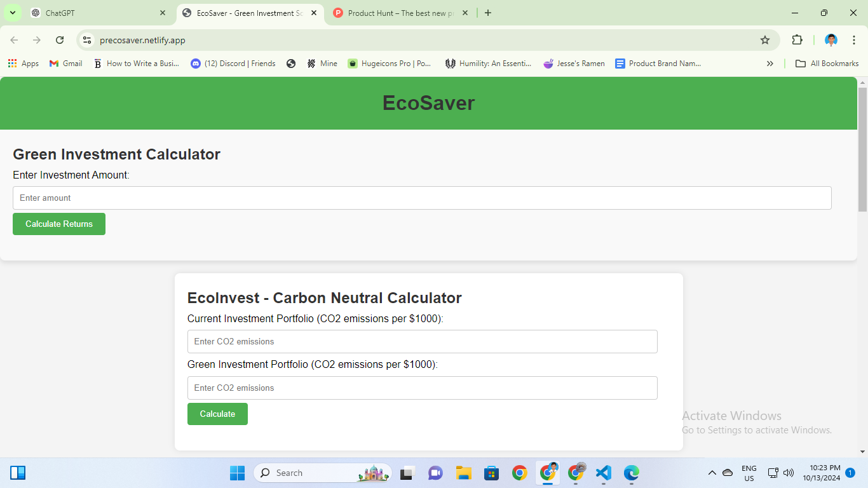
Task: Click the Gmail bookmark icon
Action: click(52, 63)
